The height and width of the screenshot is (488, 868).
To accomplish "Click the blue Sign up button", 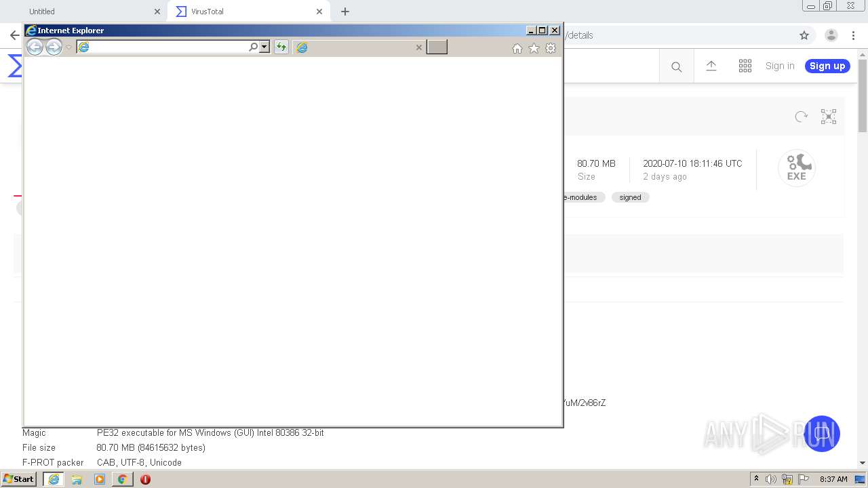I will pyautogui.click(x=827, y=66).
